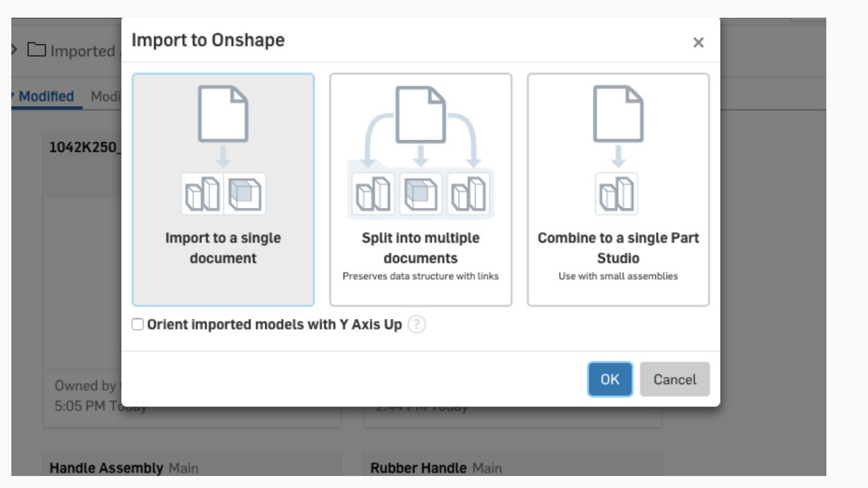Viewport: 868px width, 488px height.
Task: Select Import to a single document option
Action: click(x=223, y=190)
